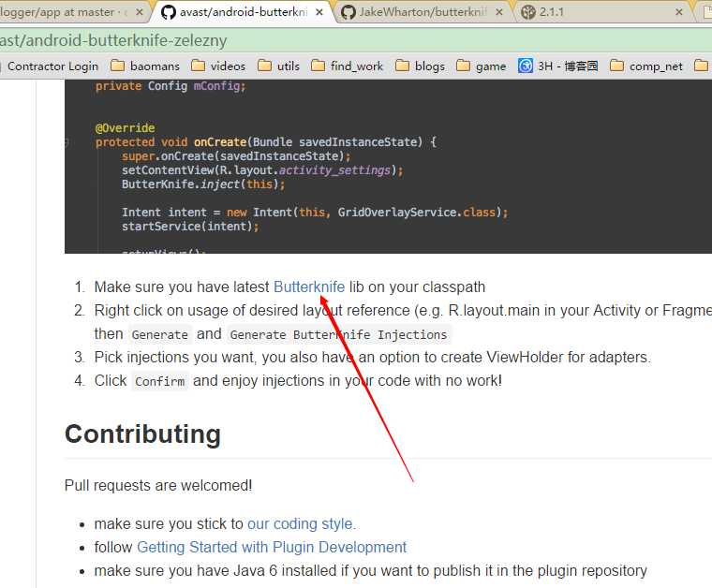Switch to JakeWharton/butterknife tab

(423, 12)
